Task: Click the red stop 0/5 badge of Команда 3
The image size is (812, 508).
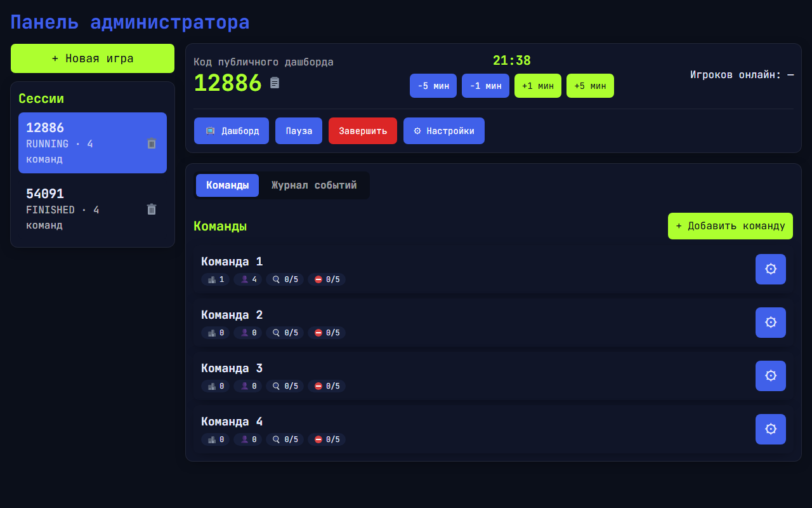Action: coord(327,386)
